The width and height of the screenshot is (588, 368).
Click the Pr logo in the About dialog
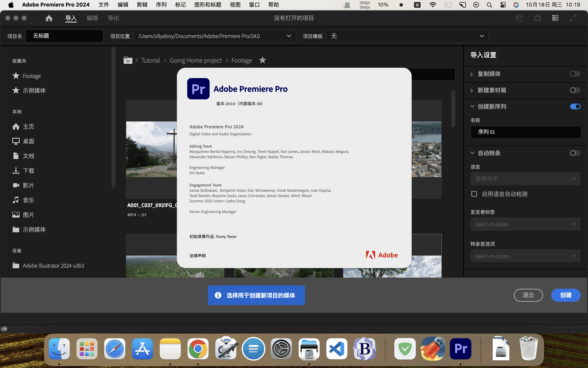(x=198, y=89)
